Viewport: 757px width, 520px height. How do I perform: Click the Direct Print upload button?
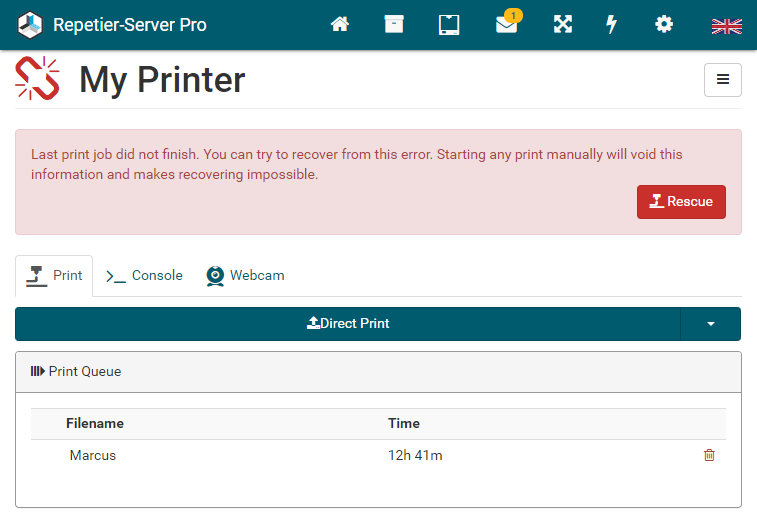347,324
